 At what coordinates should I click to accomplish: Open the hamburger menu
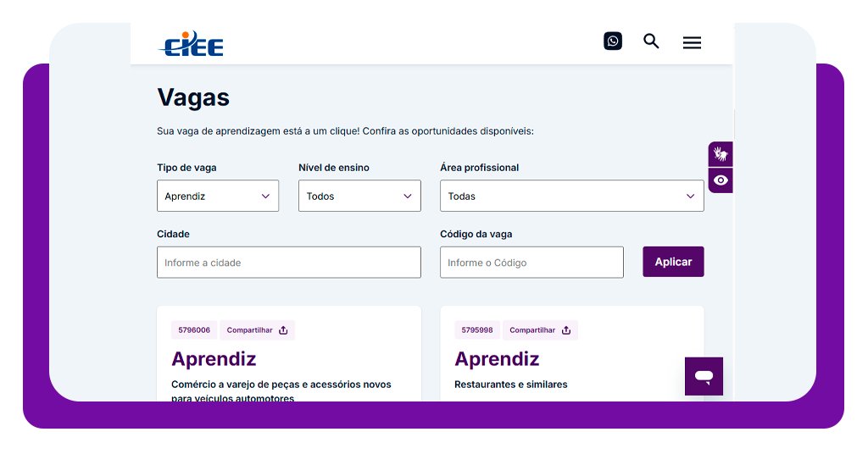(692, 42)
